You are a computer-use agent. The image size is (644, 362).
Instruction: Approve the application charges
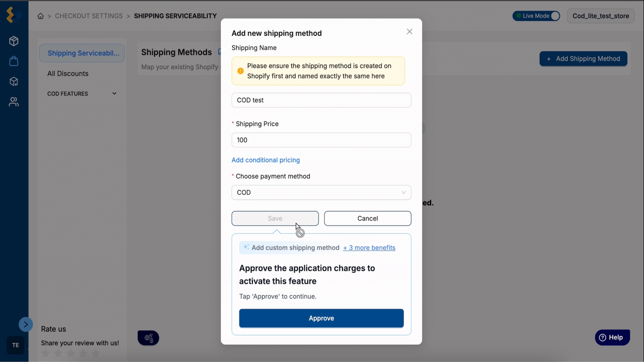pyautogui.click(x=321, y=318)
